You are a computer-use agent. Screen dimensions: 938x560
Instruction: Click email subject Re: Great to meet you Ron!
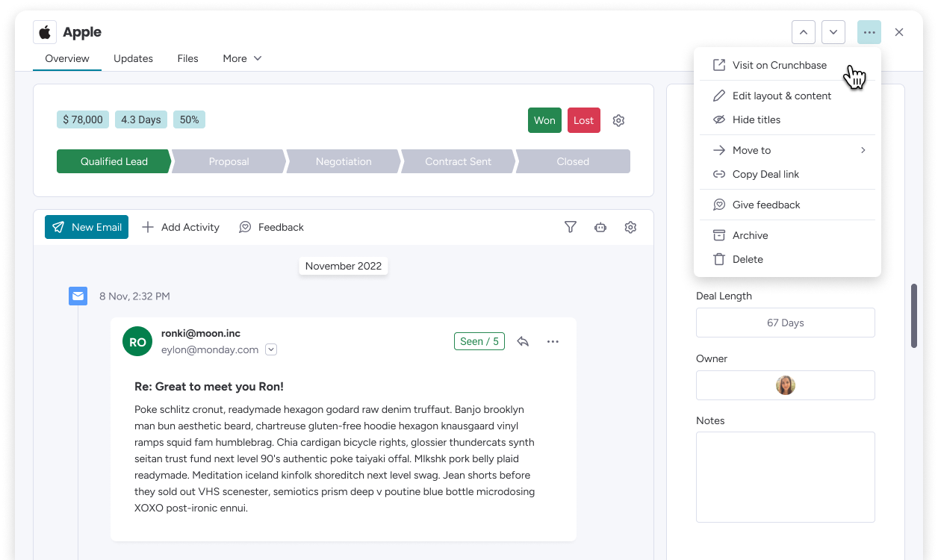point(209,387)
